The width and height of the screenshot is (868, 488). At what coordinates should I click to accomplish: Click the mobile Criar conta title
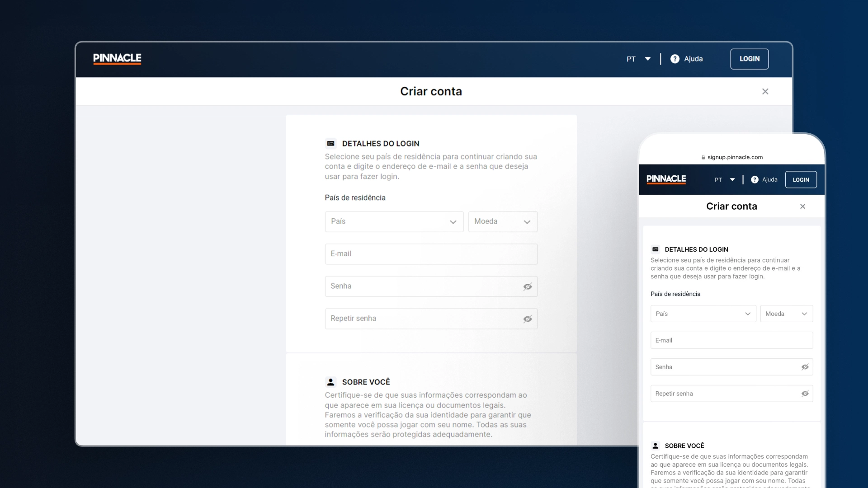click(x=731, y=206)
